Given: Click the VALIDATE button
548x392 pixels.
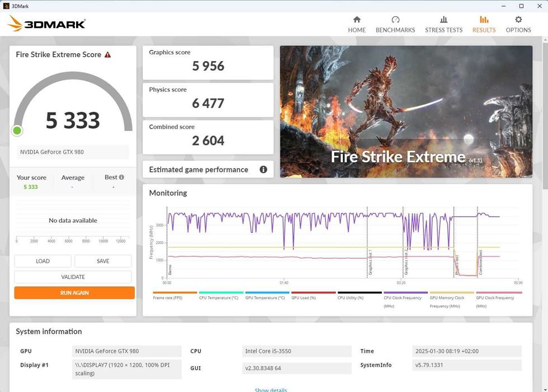Looking at the screenshot, I should click(73, 277).
